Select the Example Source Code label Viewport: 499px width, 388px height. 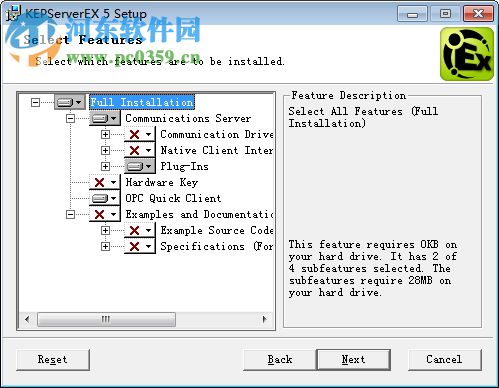tap(217, 230)
